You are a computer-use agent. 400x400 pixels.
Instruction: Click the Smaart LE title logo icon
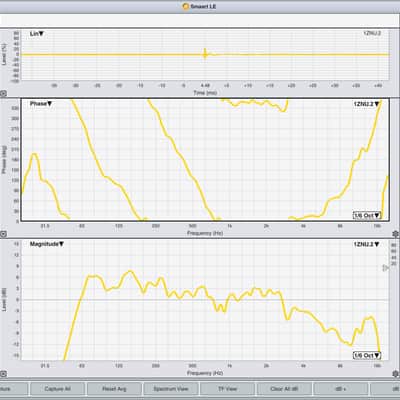click(x=186, y=6)
